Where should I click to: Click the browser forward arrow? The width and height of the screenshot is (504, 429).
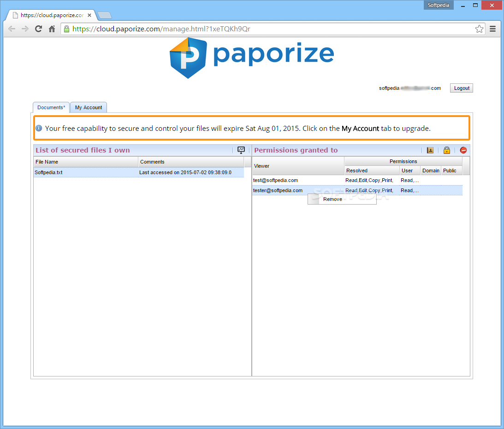25,29
